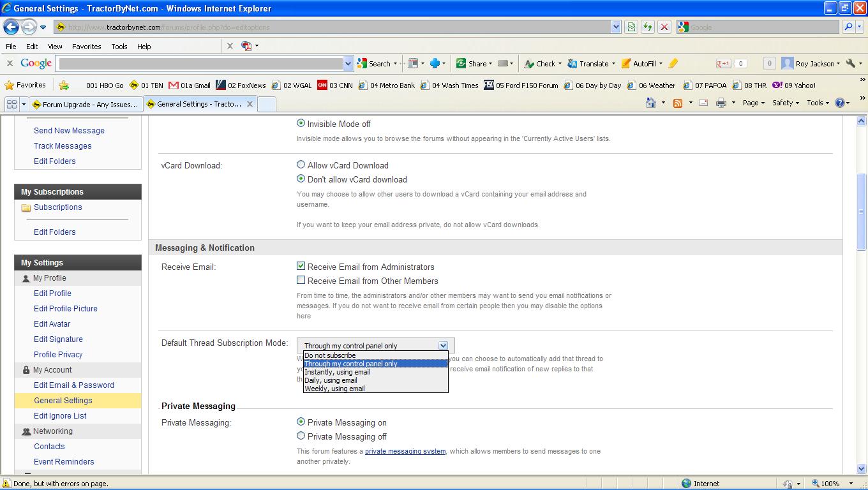The image size is (868, 490).
Task: Click the Refresh page icon
Action: click(x=648, y=27)
